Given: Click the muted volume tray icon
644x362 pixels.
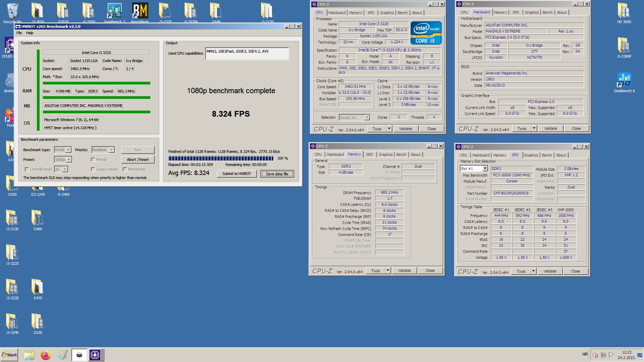Looking at the screenshot, I should tap(595, 355).
